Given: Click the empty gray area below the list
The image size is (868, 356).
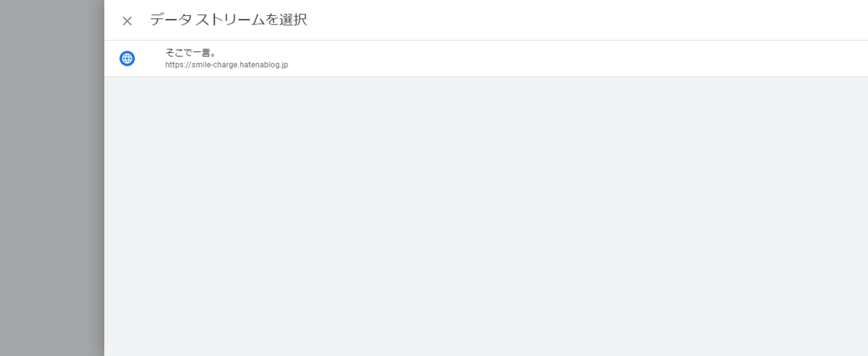Looking at the screenshot, I should tap(486, 216).
